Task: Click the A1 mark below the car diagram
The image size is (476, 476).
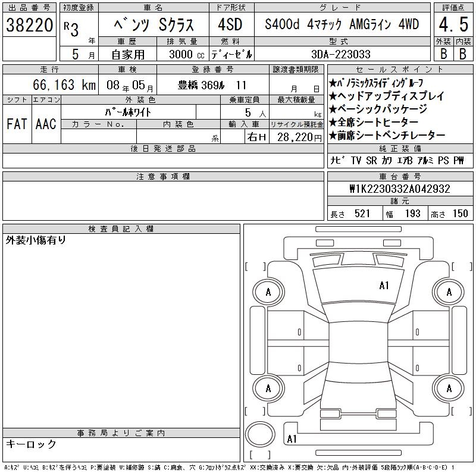Action: (x=292, y=439)
